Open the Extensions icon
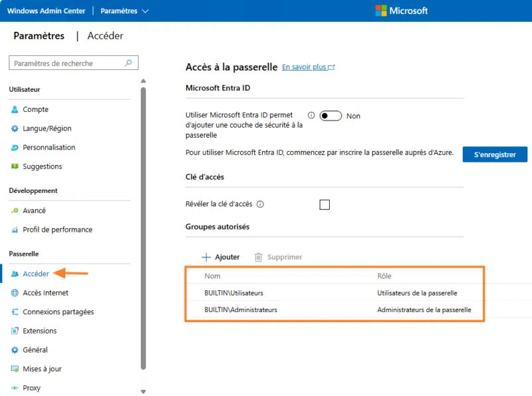This screenshot has width=532, height=396. click(15, 331)
